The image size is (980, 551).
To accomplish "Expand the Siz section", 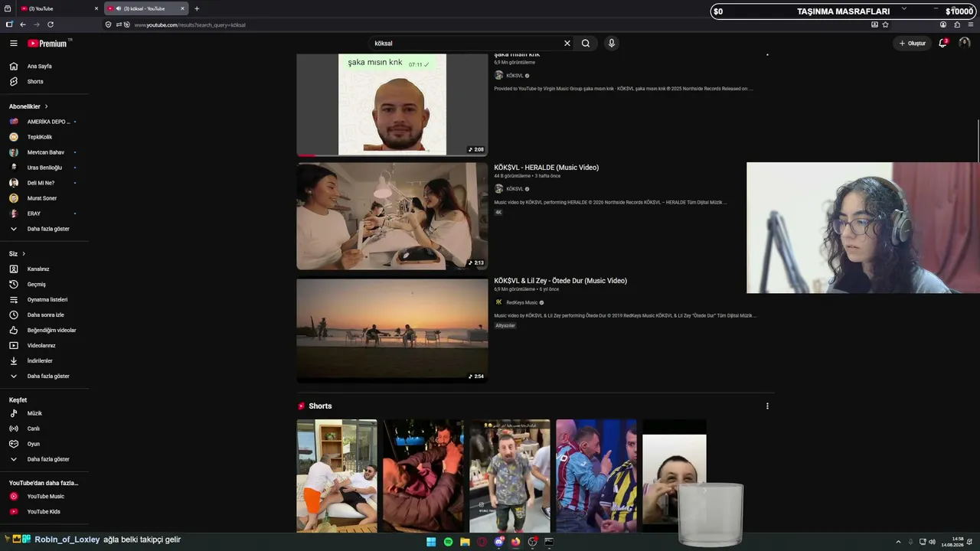I will click(18, 253).
